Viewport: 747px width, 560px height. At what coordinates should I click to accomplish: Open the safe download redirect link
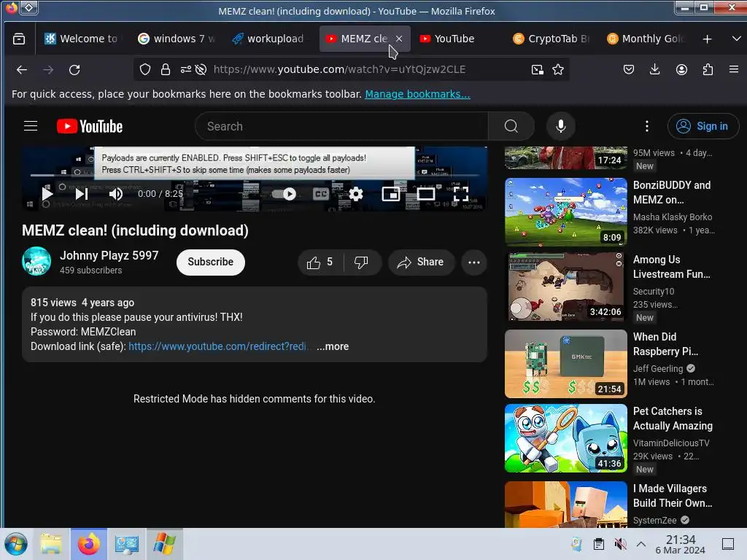(x=217, y=346)
